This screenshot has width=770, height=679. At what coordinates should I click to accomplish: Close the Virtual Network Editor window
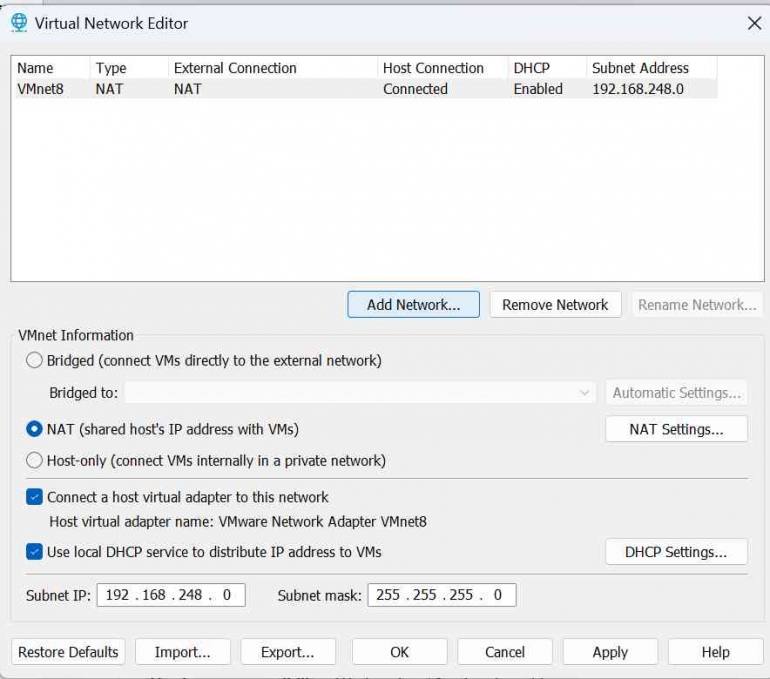tap(754, 23)
